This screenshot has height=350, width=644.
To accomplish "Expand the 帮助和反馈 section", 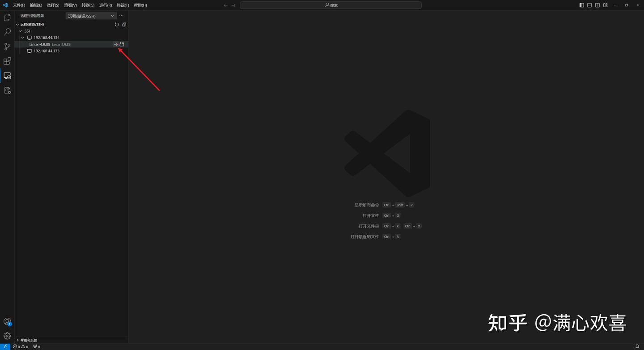I will tap(72, 340).
